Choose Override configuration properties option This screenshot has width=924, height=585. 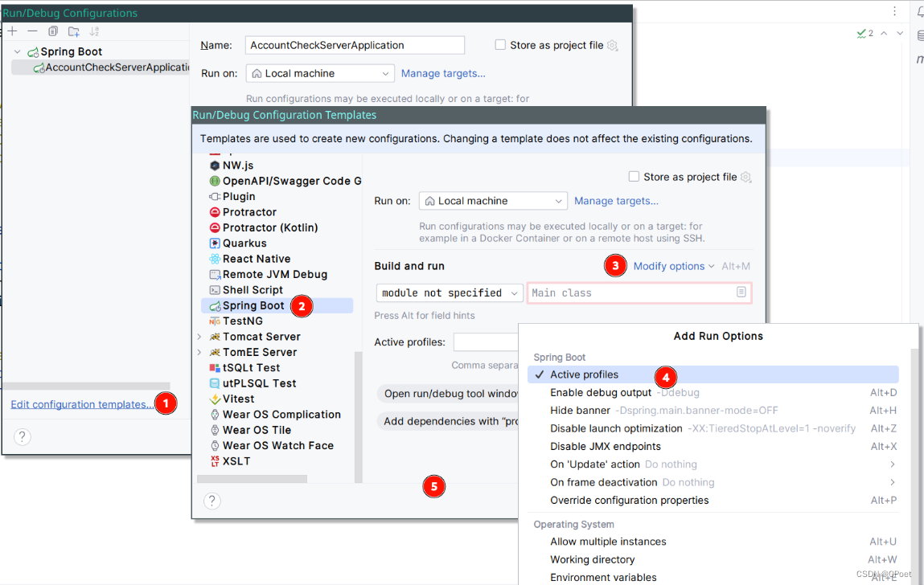click(x=713, y=500)
